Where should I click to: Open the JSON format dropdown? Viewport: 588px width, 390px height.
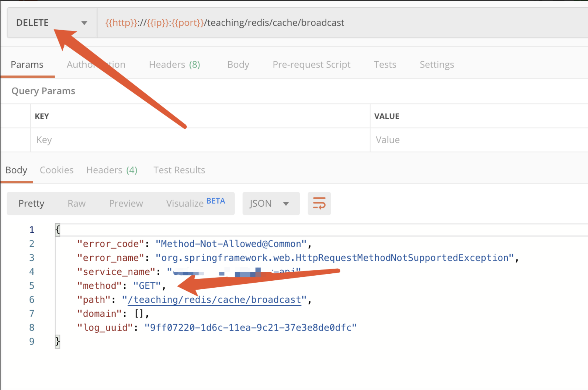271,203
